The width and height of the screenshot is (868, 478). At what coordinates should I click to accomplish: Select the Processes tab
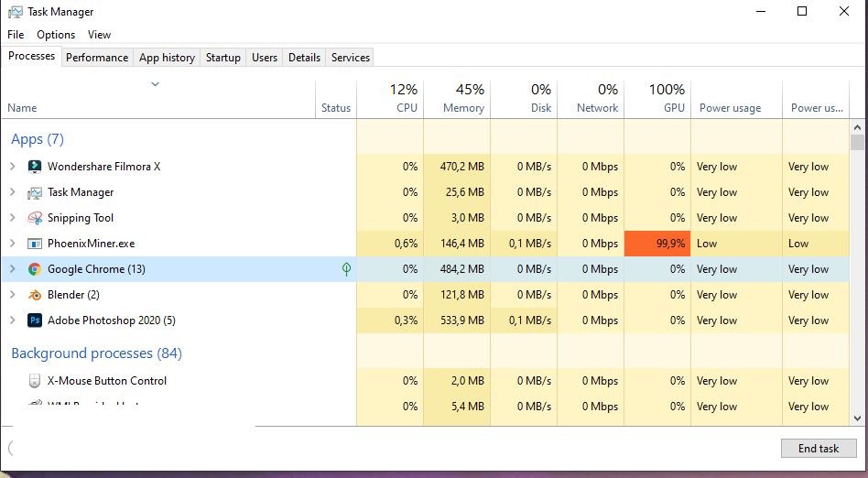(x=31, y=56)
